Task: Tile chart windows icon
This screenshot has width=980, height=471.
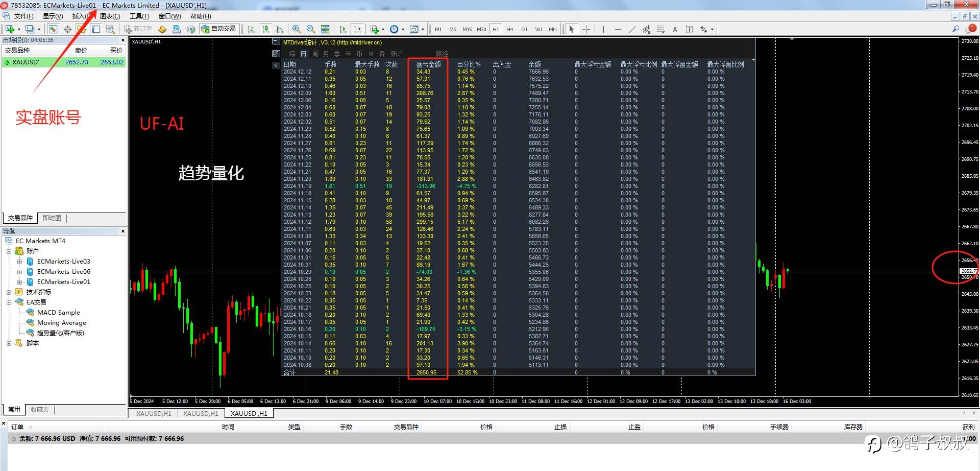Action: point(325,29)
